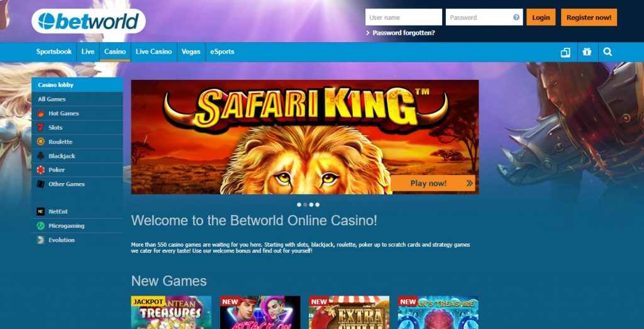Select the NetEnt provider logo icon
The height and width of the screenshot is (329, 644).
[x=40, y=211]
